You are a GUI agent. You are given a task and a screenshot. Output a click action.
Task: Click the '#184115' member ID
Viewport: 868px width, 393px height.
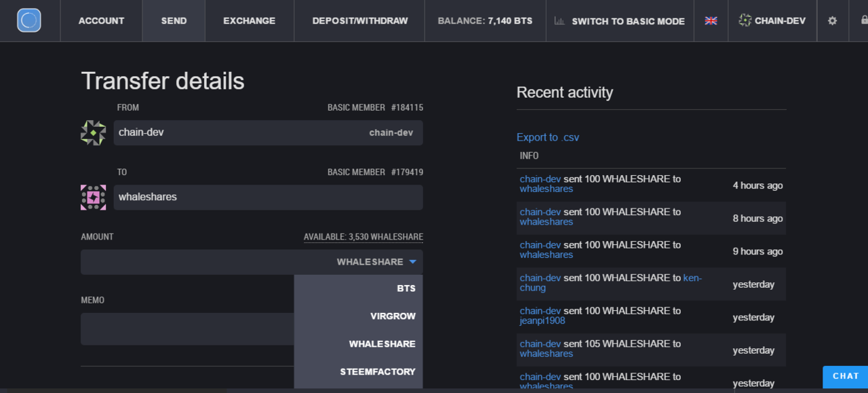(x=407, y=107)
